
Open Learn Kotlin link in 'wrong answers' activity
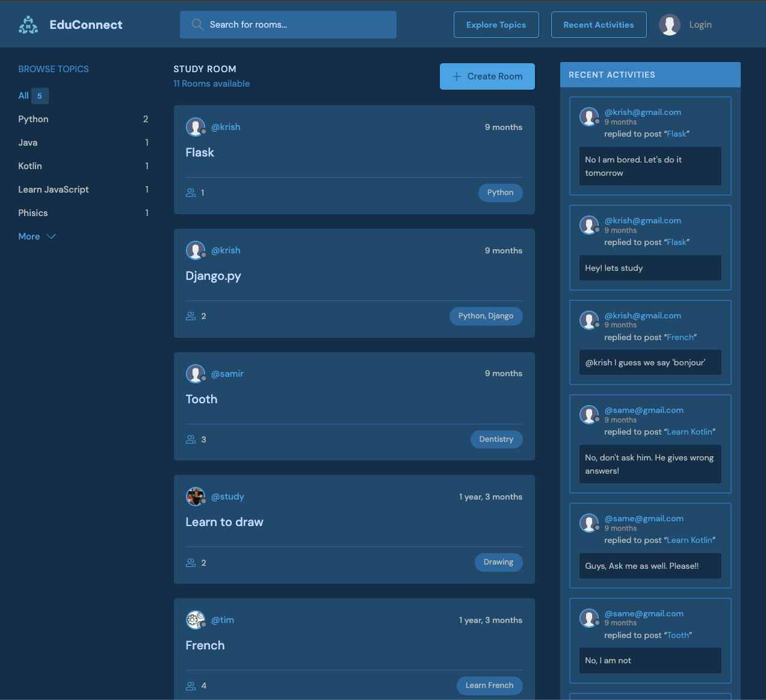coord(690,432)
